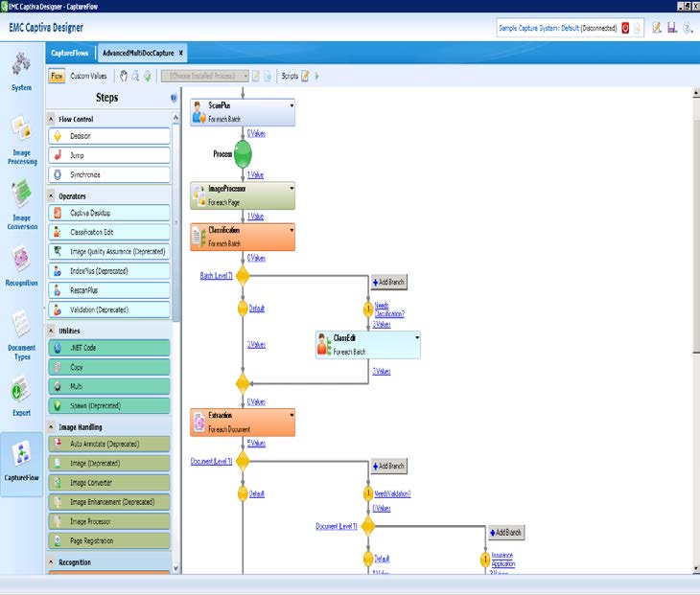Open the ImageProcessor step dropdown arrow
The image size is (700, 595).
[x=292, y=189]
